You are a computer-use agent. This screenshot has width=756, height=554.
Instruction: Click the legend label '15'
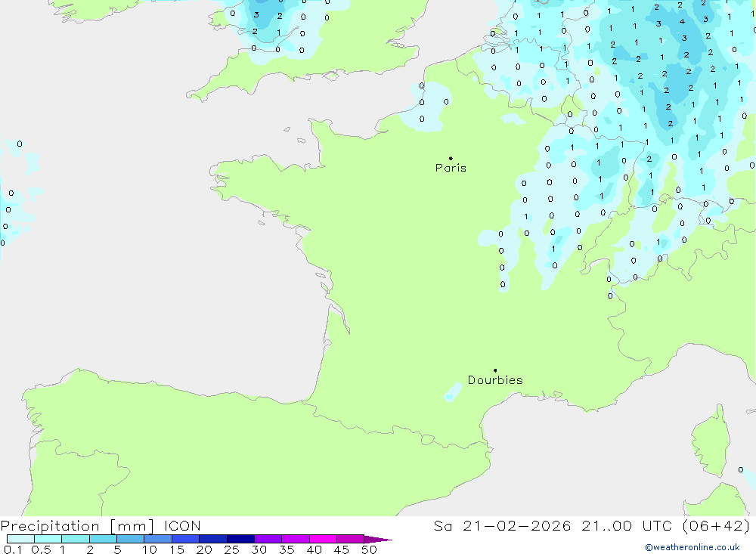tap(177, 549)
